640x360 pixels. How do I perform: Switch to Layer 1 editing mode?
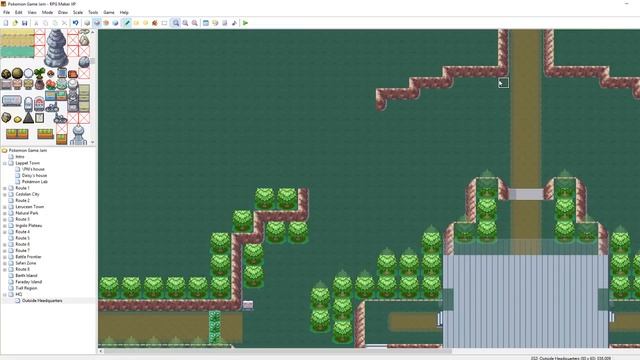pyautogui.click(x=87, y=23)
